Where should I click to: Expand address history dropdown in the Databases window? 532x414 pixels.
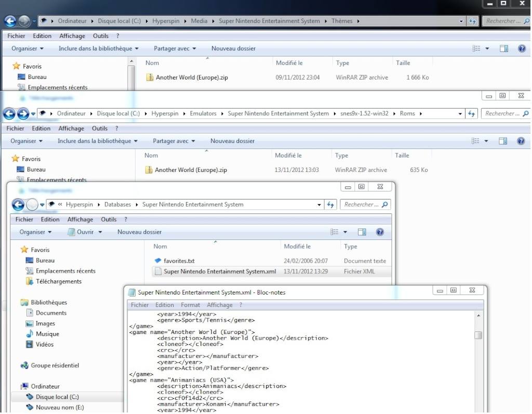[x=319, y=205]
